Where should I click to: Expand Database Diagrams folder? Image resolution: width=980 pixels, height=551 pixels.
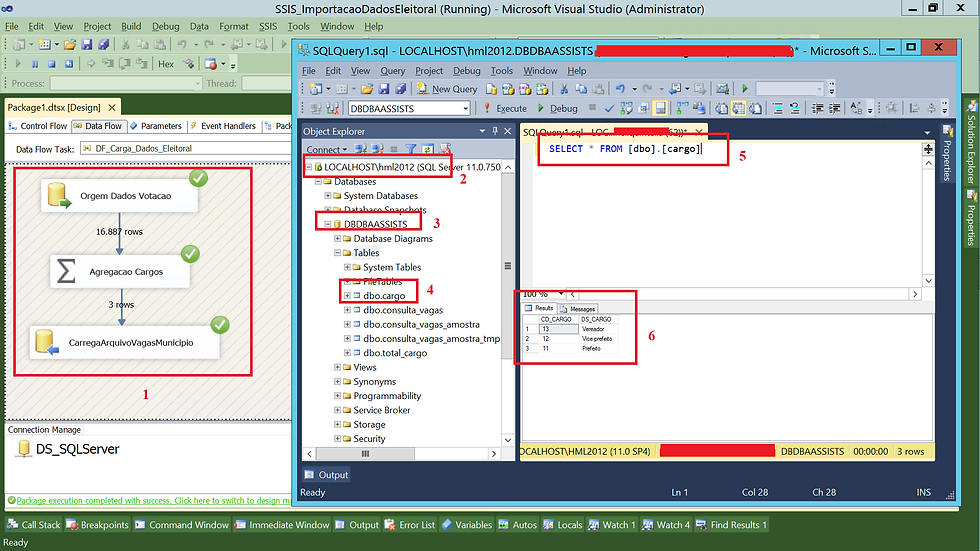[x=338, y=239]
